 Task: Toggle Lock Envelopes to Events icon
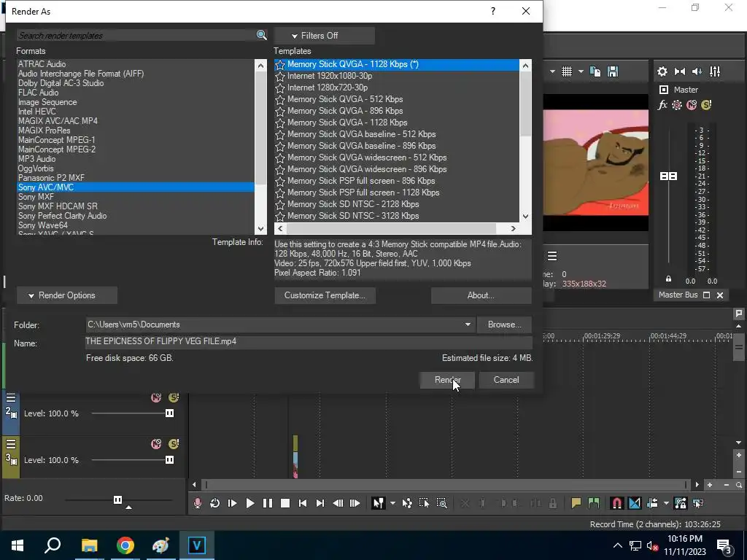(x=681, y=503)
